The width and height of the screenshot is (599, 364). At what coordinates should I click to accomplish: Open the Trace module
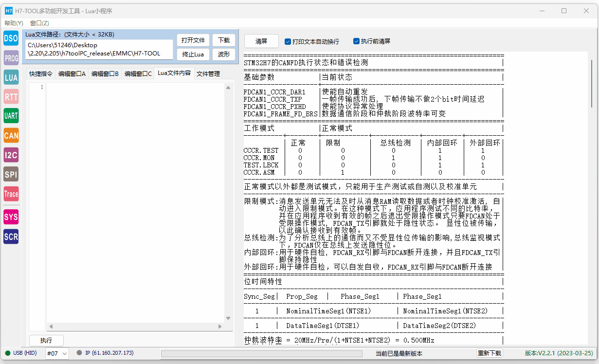11,194
